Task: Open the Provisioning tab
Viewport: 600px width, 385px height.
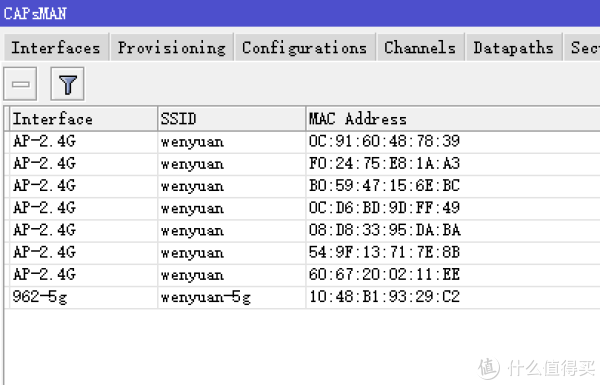Action: 172,47
